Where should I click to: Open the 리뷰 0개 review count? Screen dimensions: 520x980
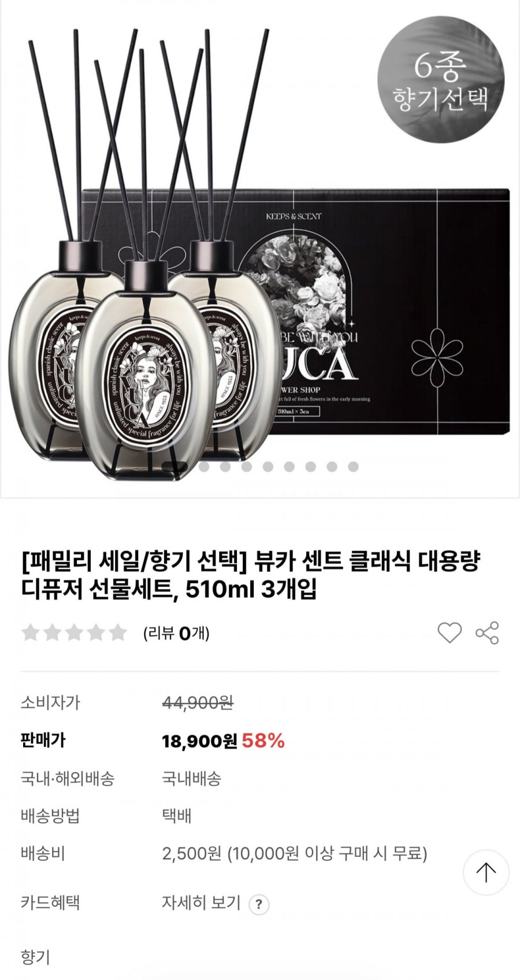click(176, 633)
